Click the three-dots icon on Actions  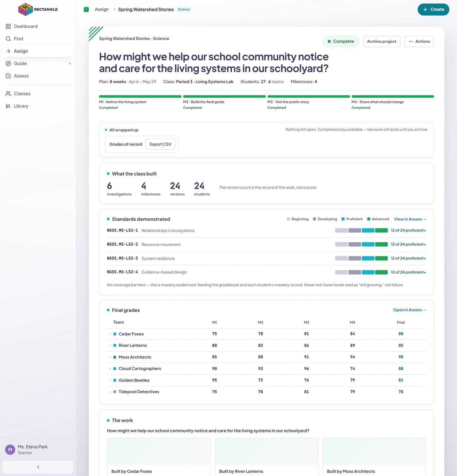coord(411,42)
